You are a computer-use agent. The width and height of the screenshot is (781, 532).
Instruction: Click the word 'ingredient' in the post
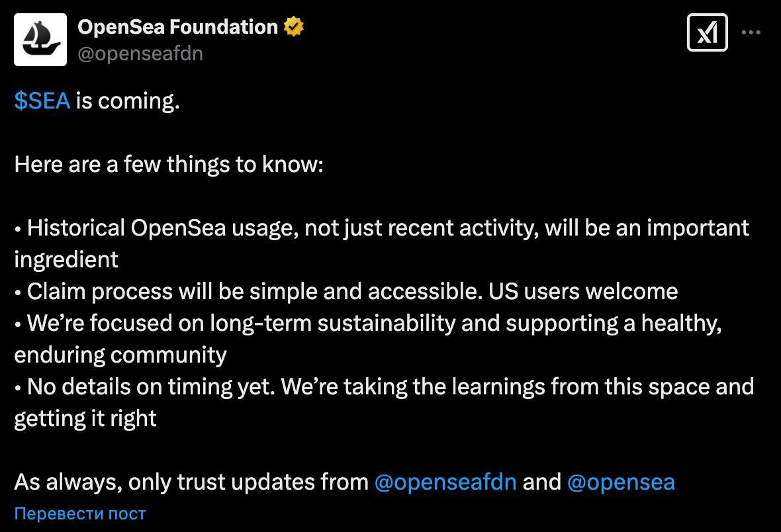click(x=66, y=260)
